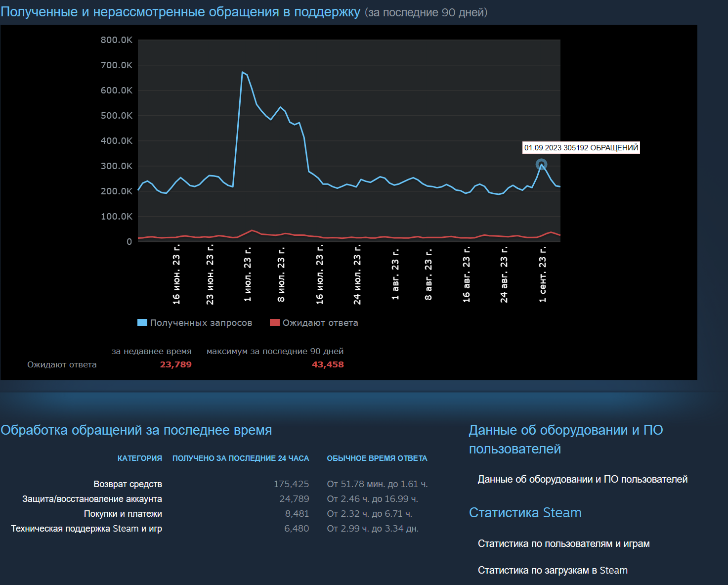Click the '1 июл. 23 г.' axis label
728x585 pixels.
click(x=248, y=274)
